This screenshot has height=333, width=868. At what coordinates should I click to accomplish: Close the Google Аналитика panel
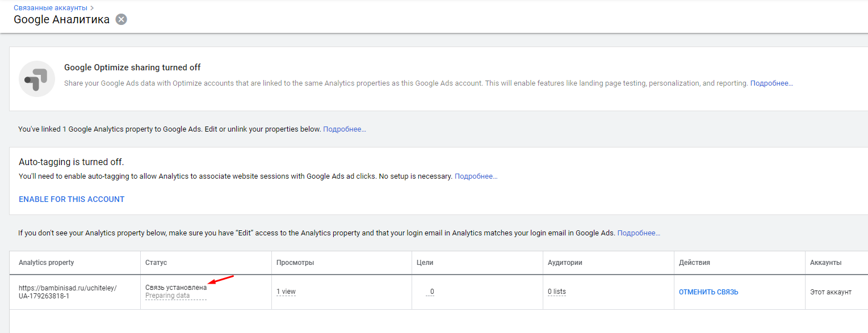coord(121,19)
